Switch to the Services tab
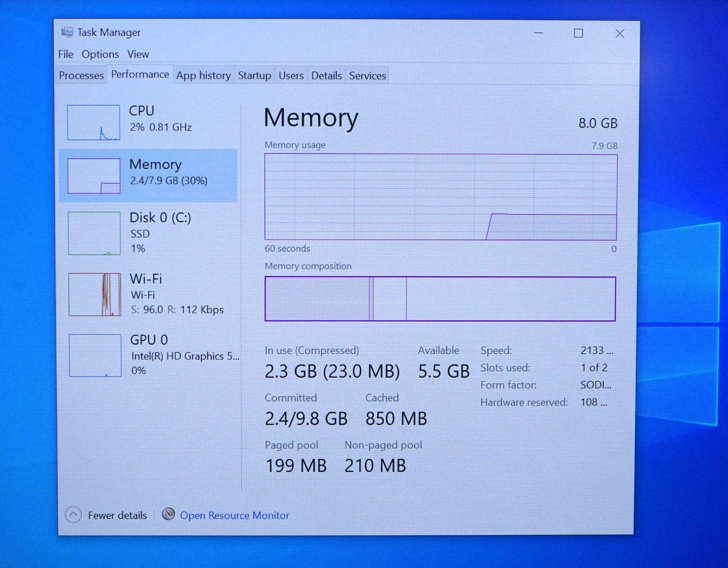 (x=368, y=76)
